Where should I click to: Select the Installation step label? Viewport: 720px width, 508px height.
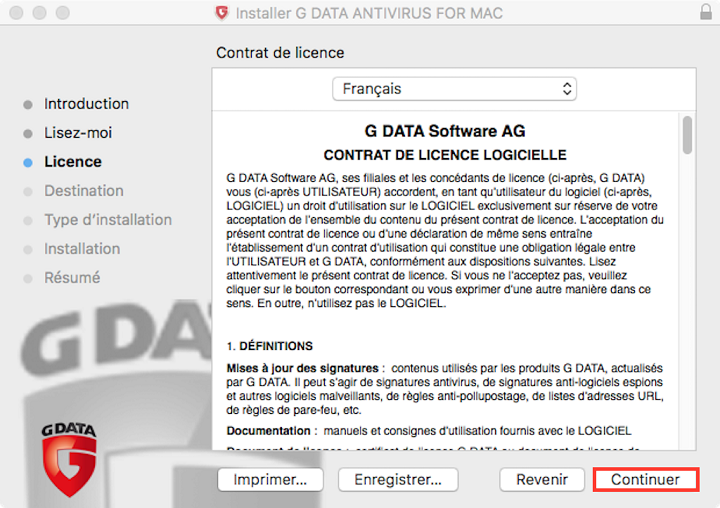82,248
